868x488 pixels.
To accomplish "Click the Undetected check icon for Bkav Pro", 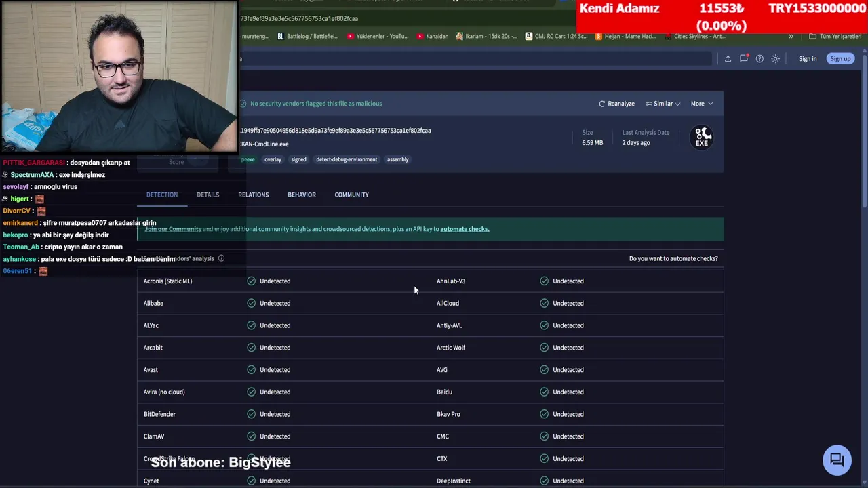I will click(544, 414).
